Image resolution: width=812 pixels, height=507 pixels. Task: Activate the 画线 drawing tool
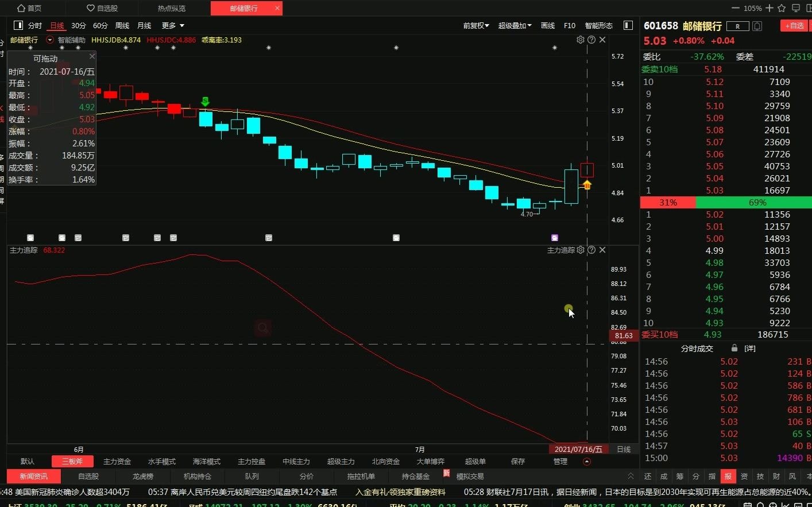click(548, 25)
